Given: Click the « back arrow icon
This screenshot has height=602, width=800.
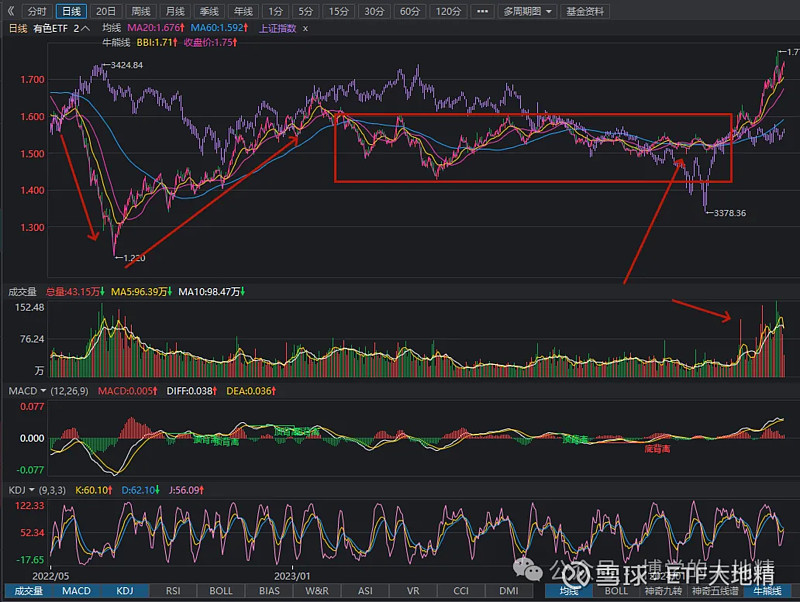Looking at the screenshot, I should click(x=10, y=11).
